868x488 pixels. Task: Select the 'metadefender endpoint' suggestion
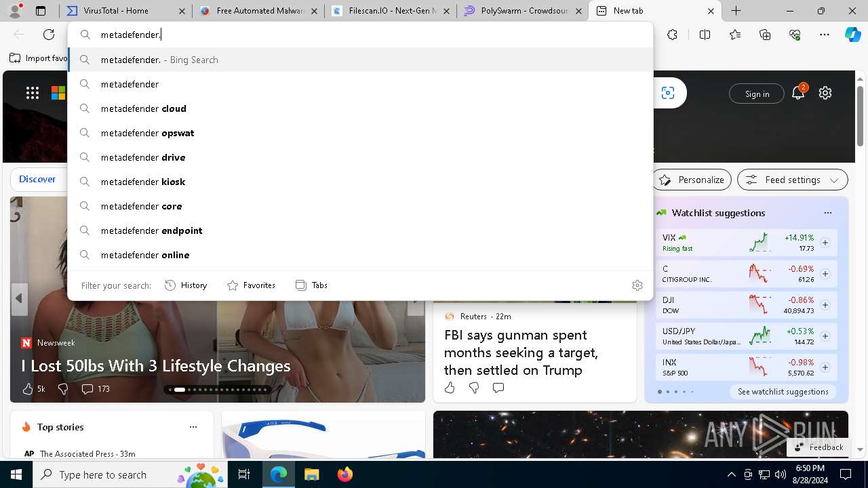tap(360, 230)
